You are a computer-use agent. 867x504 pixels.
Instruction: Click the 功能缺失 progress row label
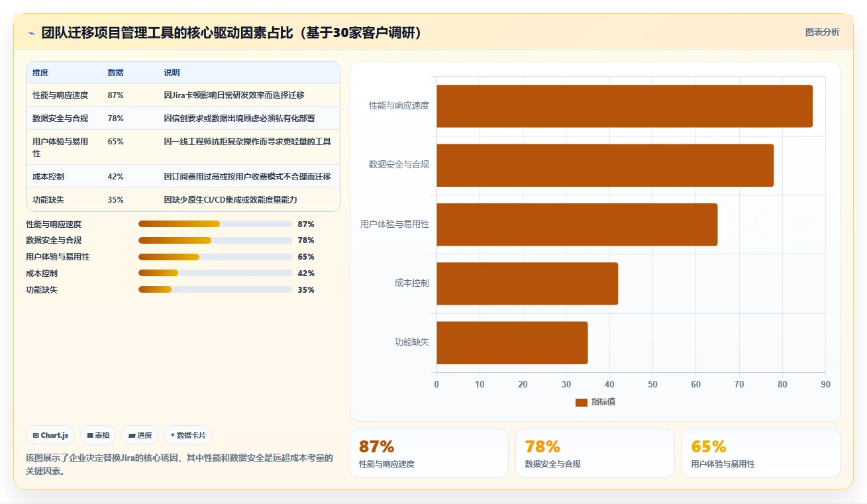tap(42, 290)
